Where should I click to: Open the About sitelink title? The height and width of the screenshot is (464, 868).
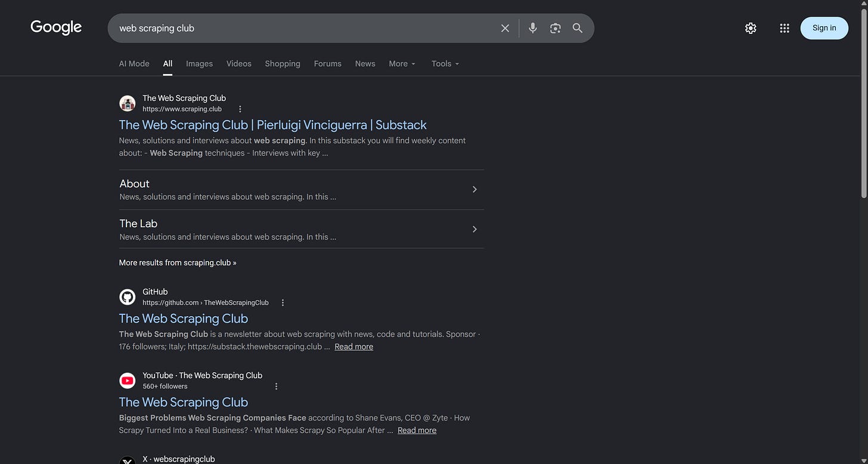pyautogui.click(x=135, y=184)
